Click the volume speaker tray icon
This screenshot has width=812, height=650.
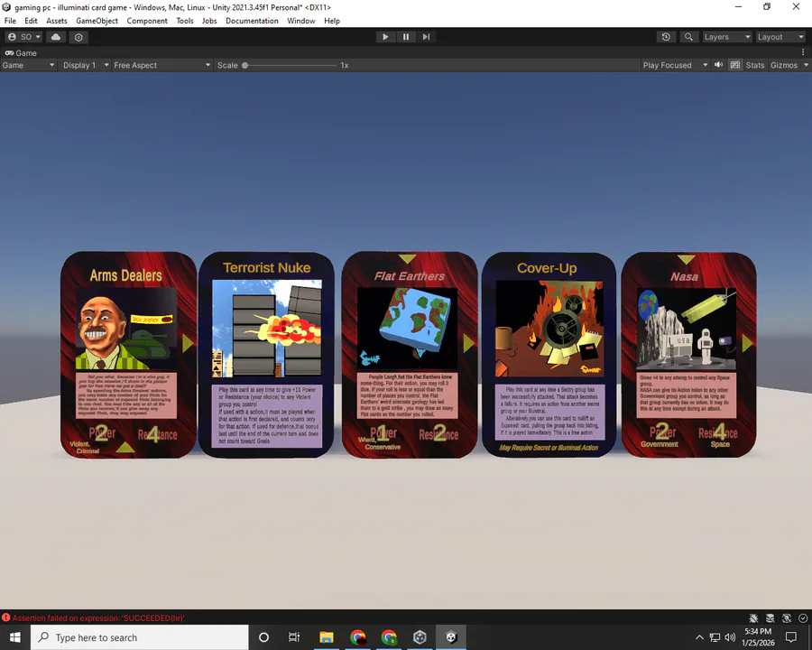pyautogui.click(x=730, y=637)
